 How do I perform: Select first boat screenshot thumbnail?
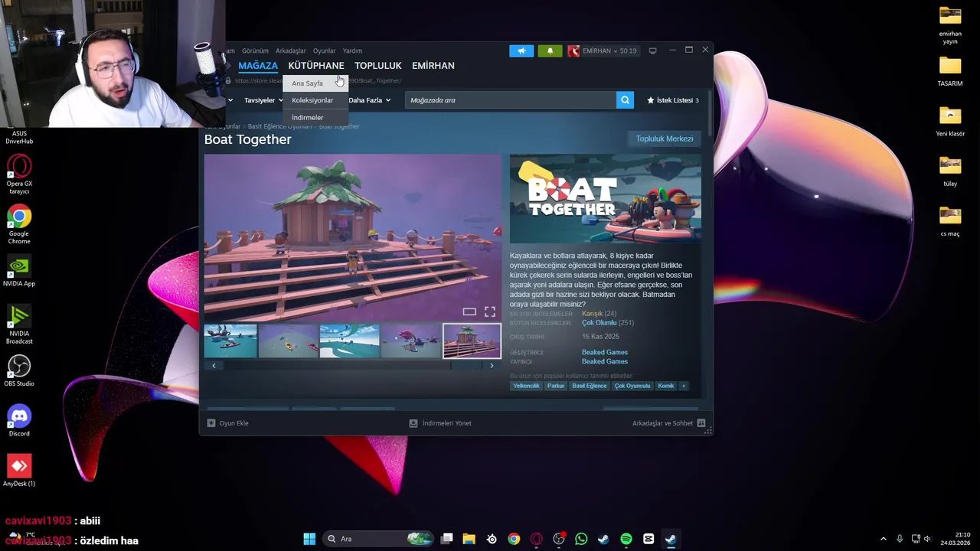tap(230, 341)
